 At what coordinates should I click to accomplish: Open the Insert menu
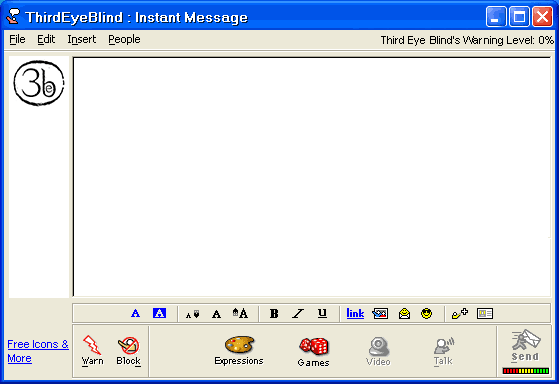pyautogui.click(x=82, y=39)
